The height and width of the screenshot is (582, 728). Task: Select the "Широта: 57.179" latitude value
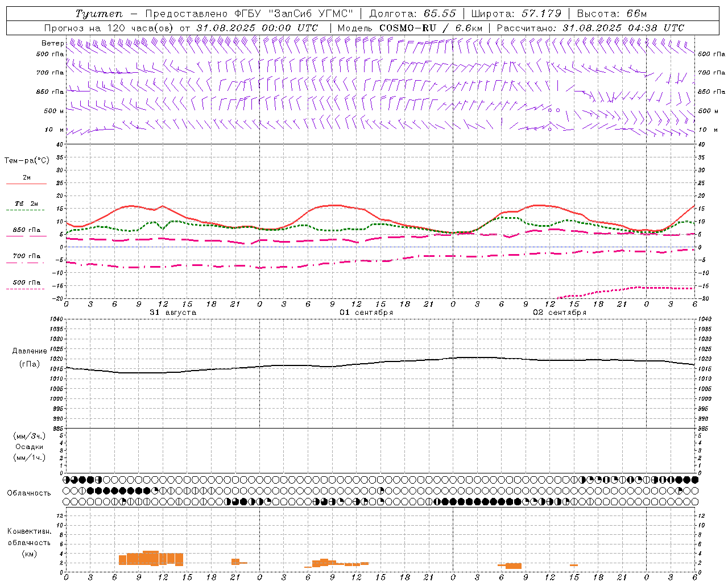(516, 14)
